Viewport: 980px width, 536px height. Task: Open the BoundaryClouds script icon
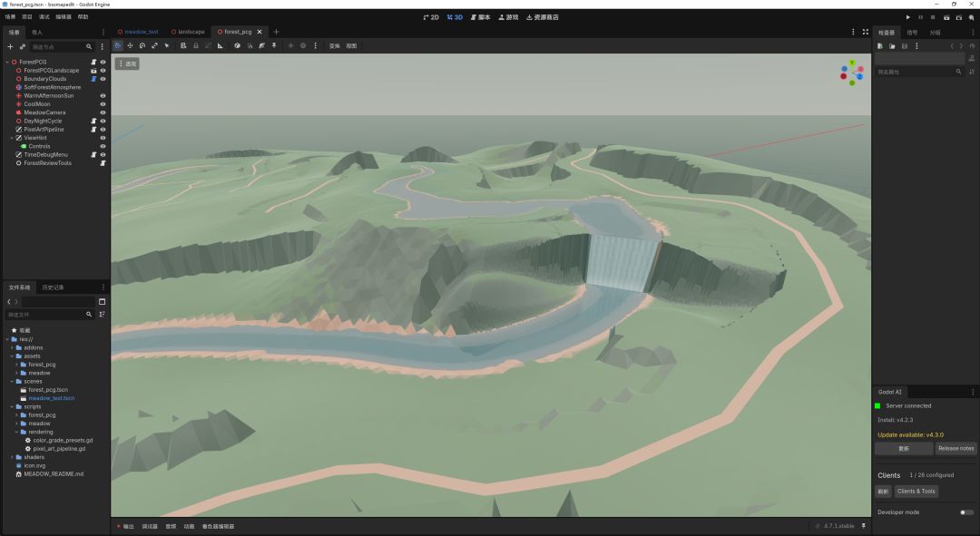point(93,79)
